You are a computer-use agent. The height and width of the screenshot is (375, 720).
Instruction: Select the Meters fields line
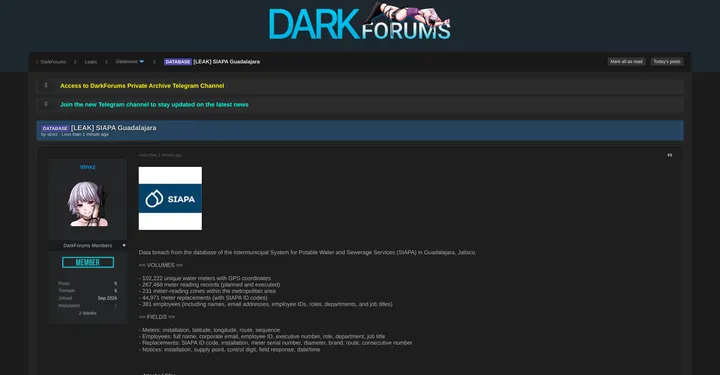209,330
